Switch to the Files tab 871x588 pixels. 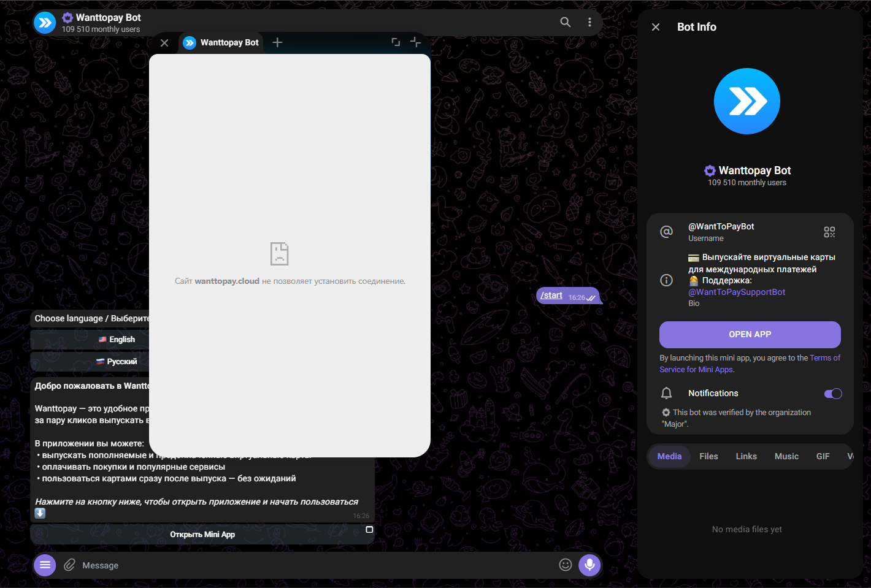pos(708,456)
